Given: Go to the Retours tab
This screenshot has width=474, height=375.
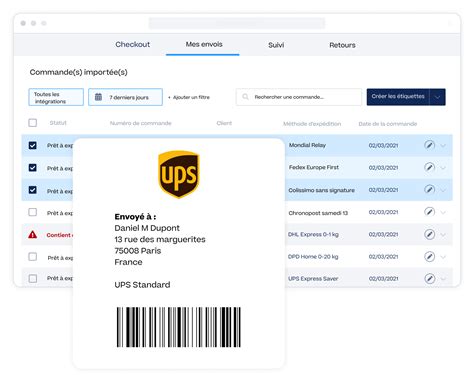Looking at the screenshot, I should tap(342, 45).
